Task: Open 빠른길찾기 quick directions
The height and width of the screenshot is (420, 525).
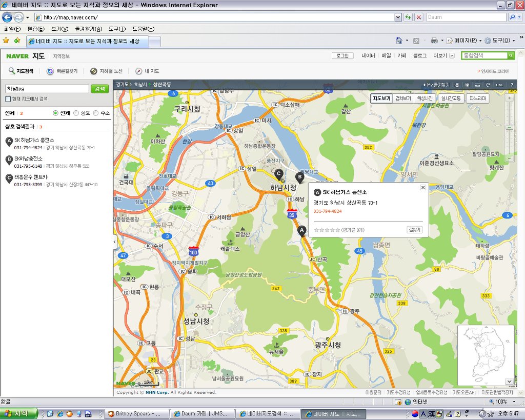Action: click(62, 71)
